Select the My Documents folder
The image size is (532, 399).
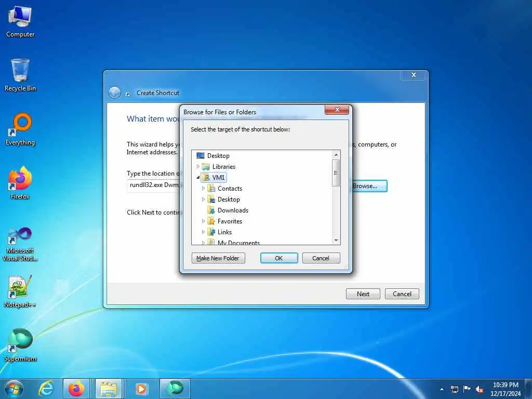coord(233,242)
